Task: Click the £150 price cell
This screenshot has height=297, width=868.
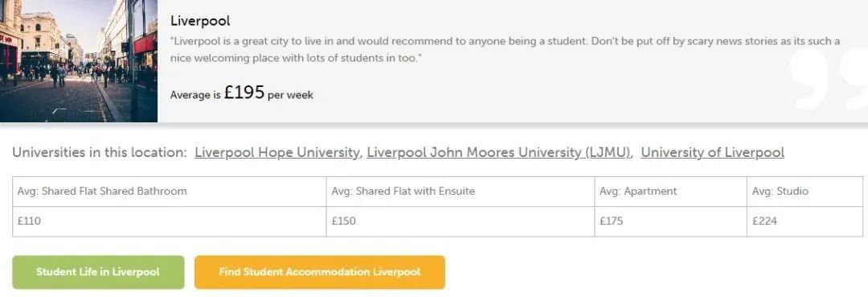Action: 461,221
